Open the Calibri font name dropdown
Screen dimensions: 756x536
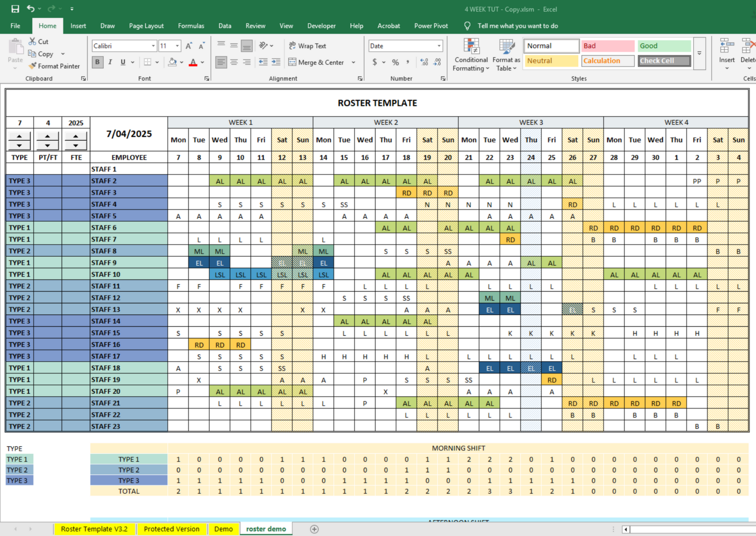pyautogui.click(x=153, y=46)
